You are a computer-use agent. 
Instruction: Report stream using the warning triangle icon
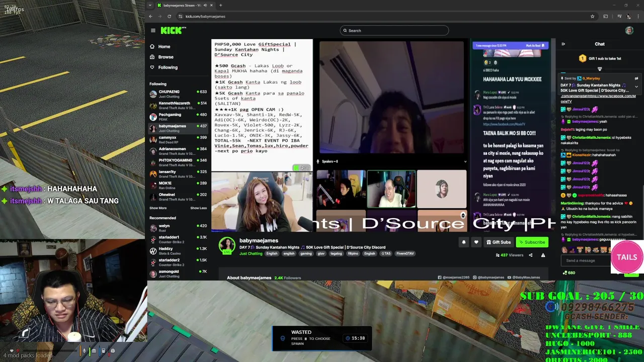pos(543,255)
